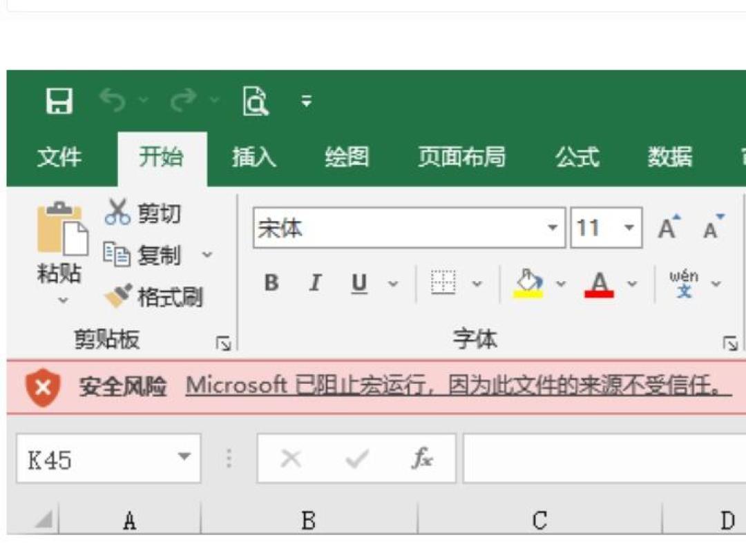Image resolution: width=746 pixels, height=560 pixels.
Task: Open the macro blocked warning link
Action: tap(459, 386)
